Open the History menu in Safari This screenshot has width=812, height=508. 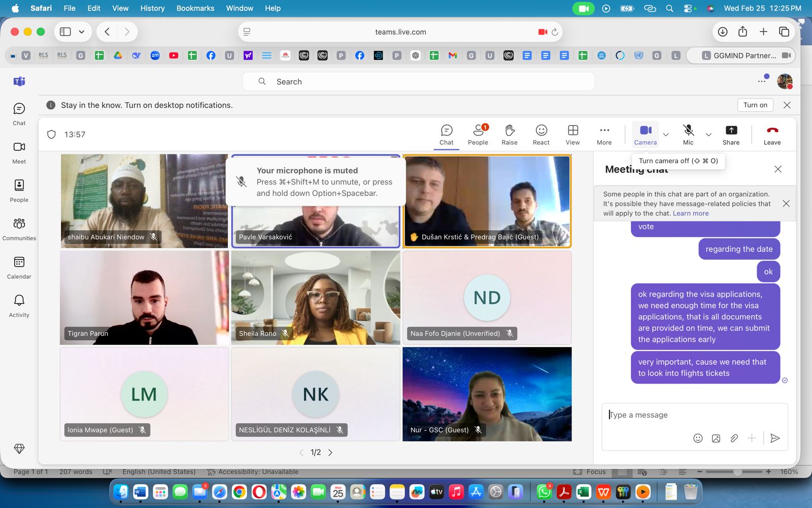pyautogui.click(x=152, y=8)
